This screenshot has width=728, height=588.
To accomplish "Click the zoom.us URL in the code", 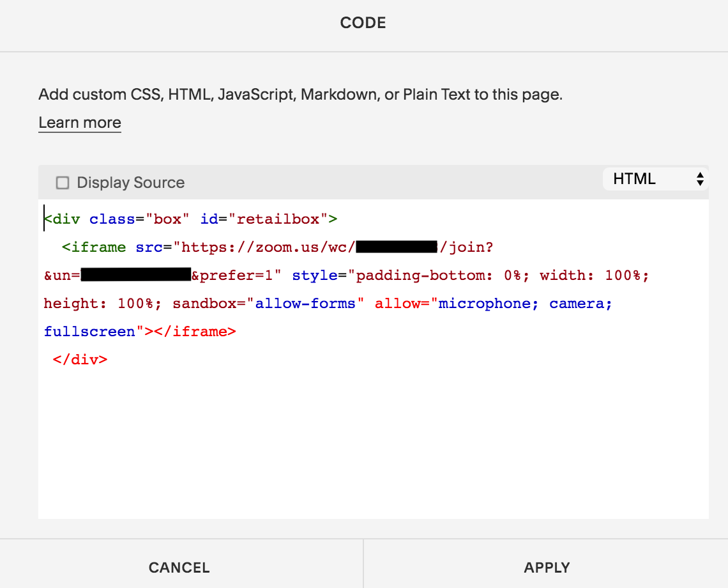I will click(x=268, y=247).
